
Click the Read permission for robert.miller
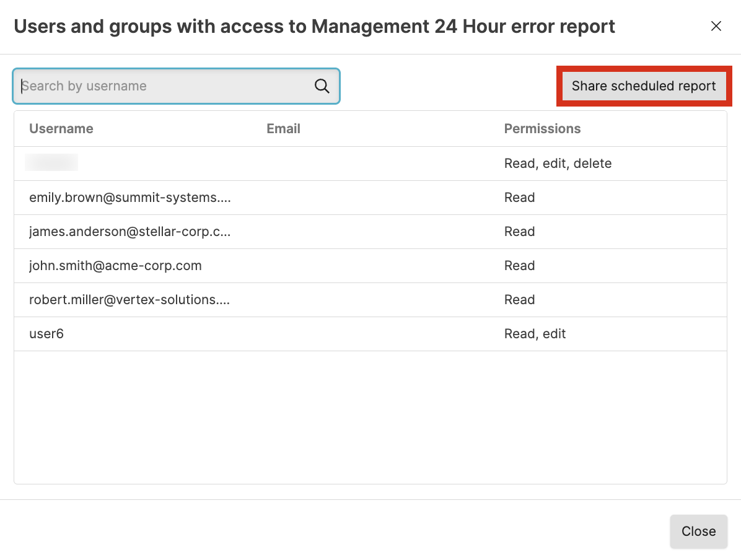click(x=519, y=300)
